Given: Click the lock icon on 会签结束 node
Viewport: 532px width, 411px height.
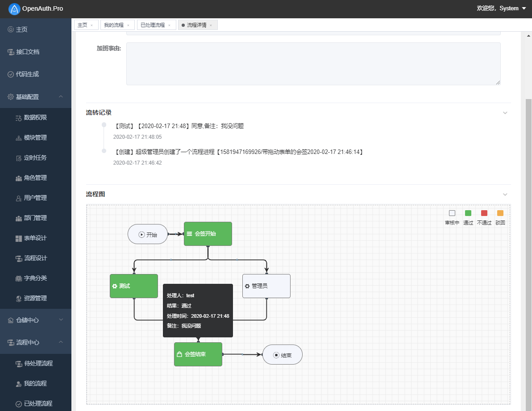Looking at the screenshot, I should tap(179, 354).
